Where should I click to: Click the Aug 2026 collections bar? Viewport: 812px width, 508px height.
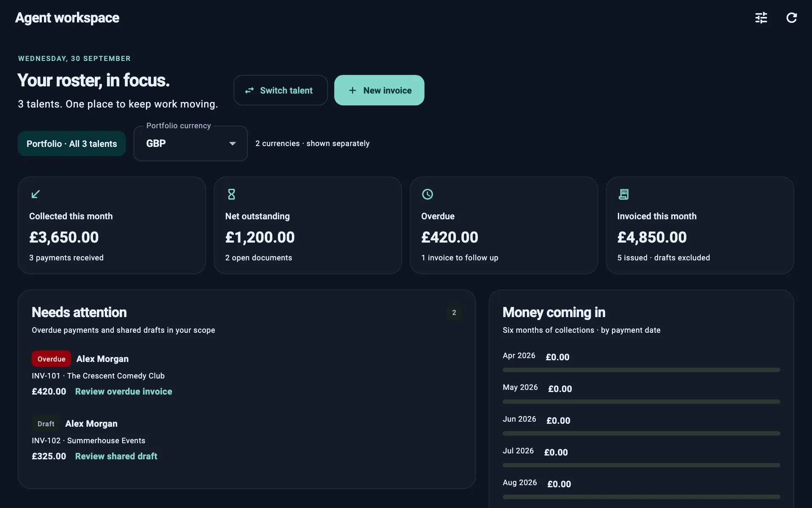pos(641,497)
